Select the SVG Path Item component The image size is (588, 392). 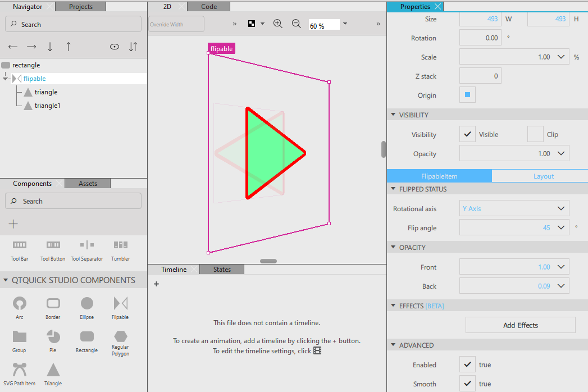click(20, 370)
